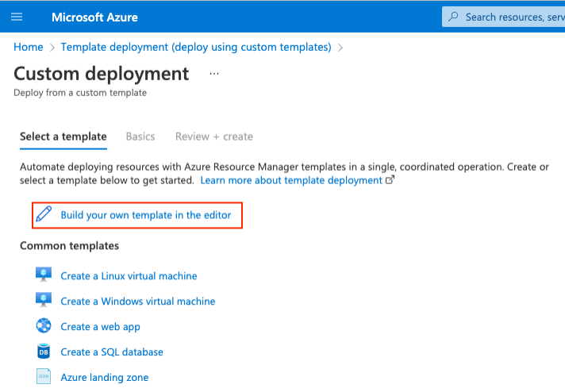Click the Azure landing zone JSON icon
The height and width of the screenshot is (392, 565).
click(44, 376)
